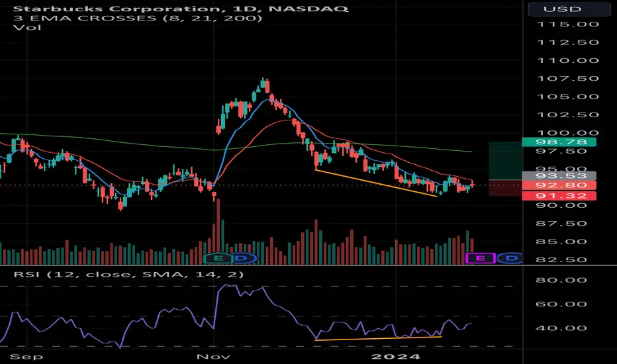Click the blue D dividend marker at right edge
Viewport: 617px width, 364px height.
511,258
